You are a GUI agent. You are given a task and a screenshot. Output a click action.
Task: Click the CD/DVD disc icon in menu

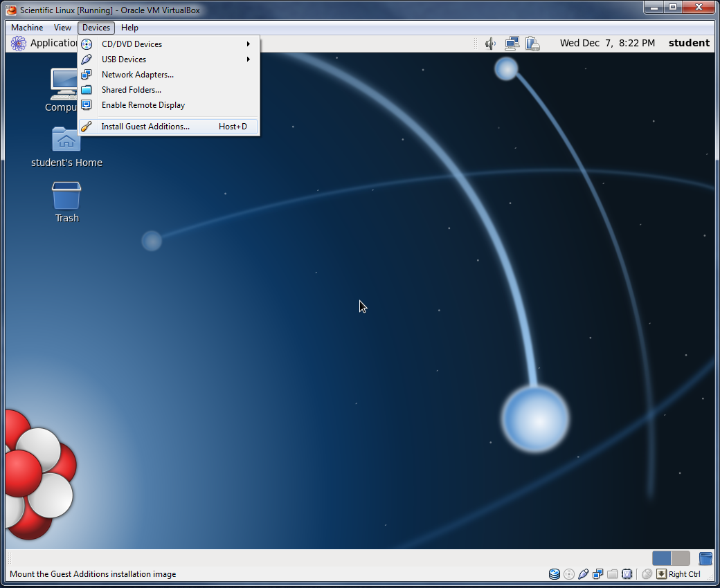tap(87, 44)
